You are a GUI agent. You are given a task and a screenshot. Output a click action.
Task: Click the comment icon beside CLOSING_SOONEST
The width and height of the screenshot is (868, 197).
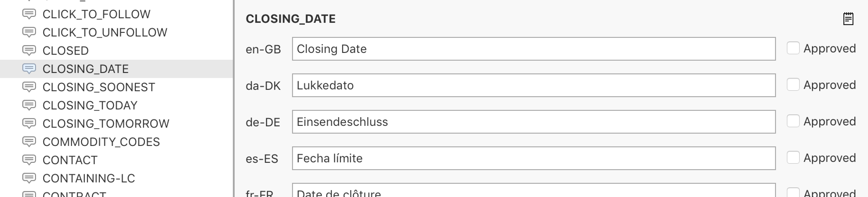[x=29, y=87]
